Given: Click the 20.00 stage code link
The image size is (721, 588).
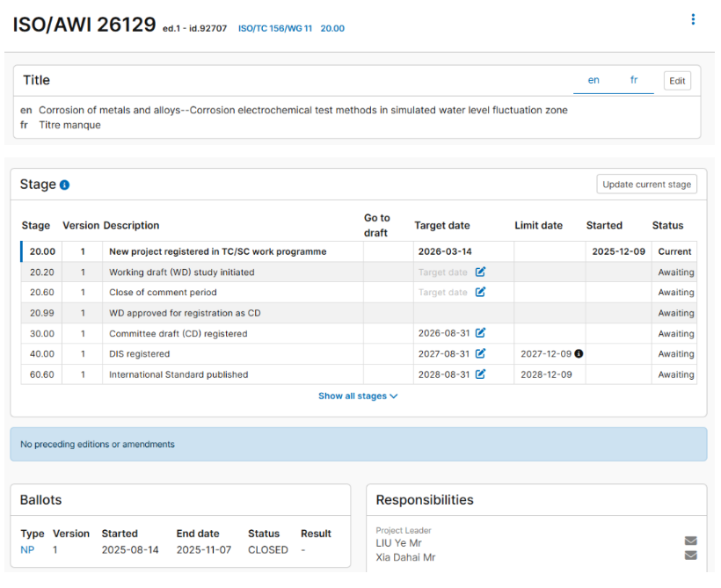Looking at the screenshot, I should [x=332, y=29].
